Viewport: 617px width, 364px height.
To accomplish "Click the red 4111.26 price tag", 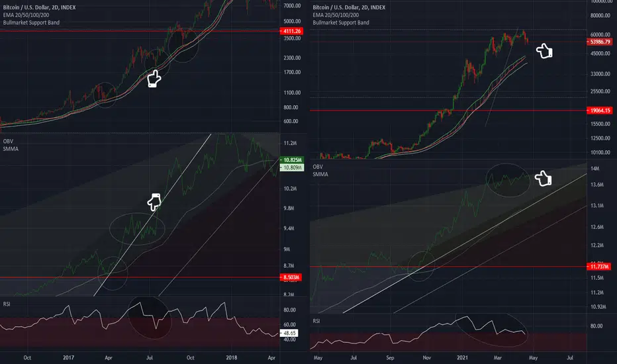I will click(x=291, y=31).
